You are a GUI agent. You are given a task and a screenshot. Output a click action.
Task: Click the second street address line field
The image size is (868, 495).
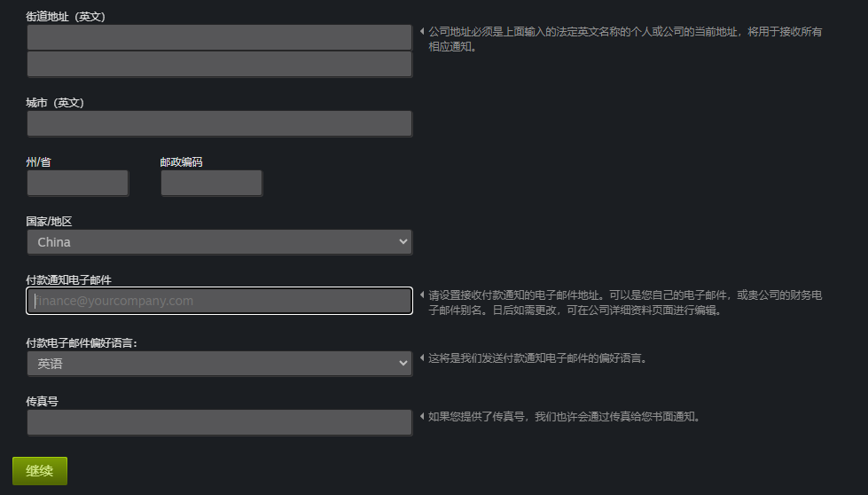219,64
